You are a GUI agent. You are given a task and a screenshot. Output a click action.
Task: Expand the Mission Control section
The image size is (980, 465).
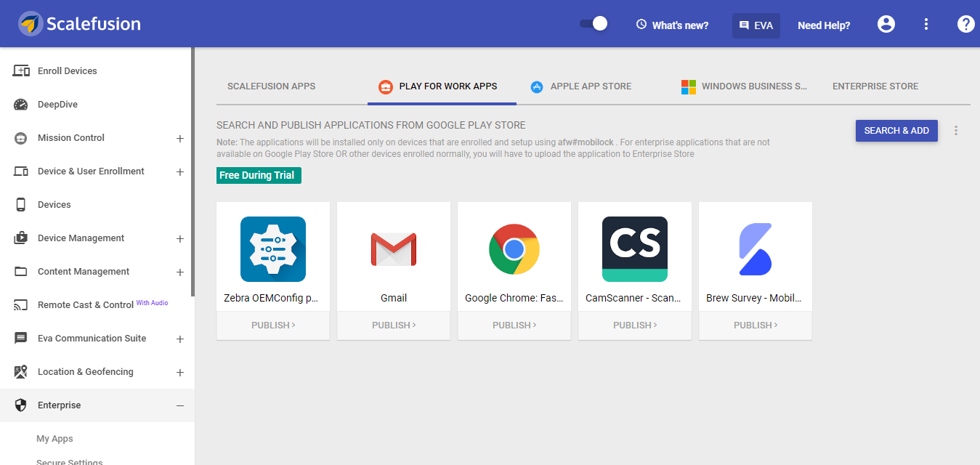pyautogui.click(x=180, y=138)
